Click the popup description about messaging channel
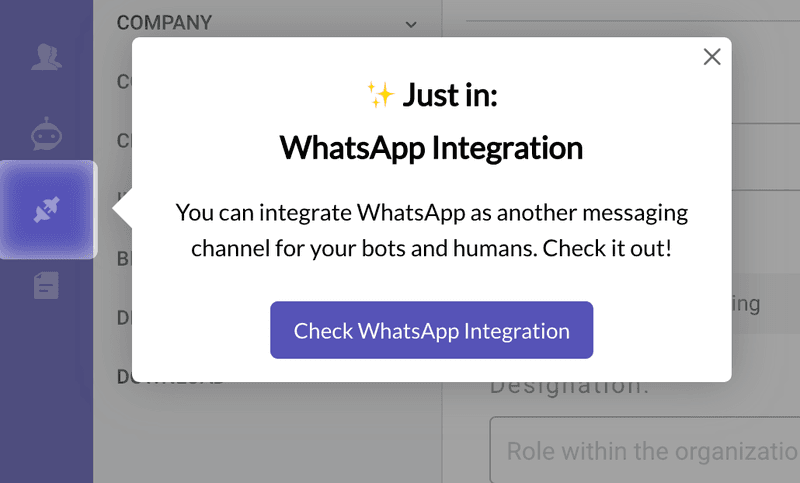The width and height of the screenshot is (800, 483). click(x=431, y=230)
